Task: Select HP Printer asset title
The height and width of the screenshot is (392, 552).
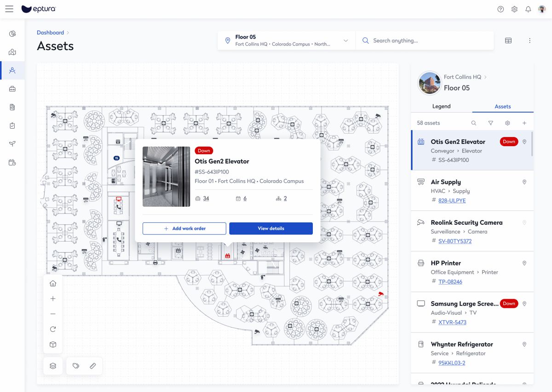Action: pos(446,263)
